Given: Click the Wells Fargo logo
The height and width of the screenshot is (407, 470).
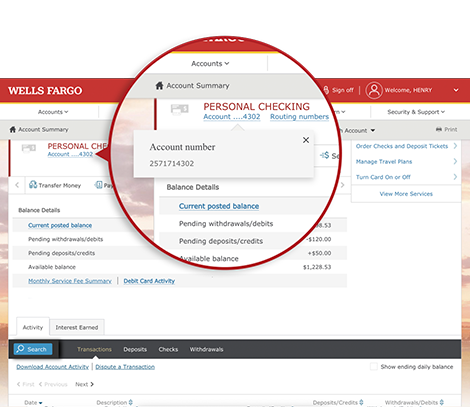Looking at the screenshot, I should (x=45, y=91).
